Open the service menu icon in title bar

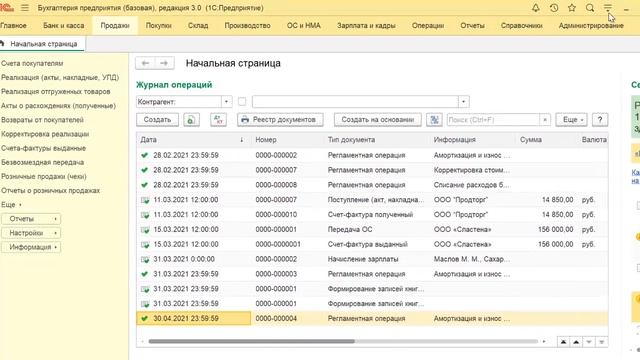(608, 8)
